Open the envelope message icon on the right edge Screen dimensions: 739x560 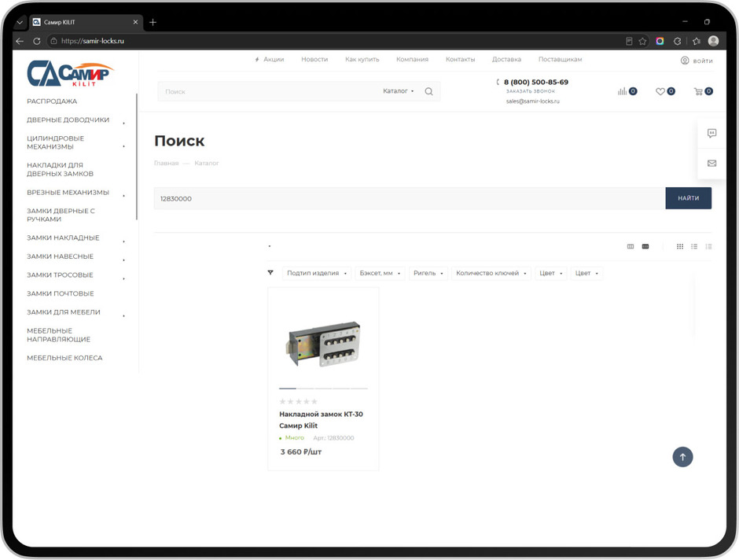tap(711, 163)
